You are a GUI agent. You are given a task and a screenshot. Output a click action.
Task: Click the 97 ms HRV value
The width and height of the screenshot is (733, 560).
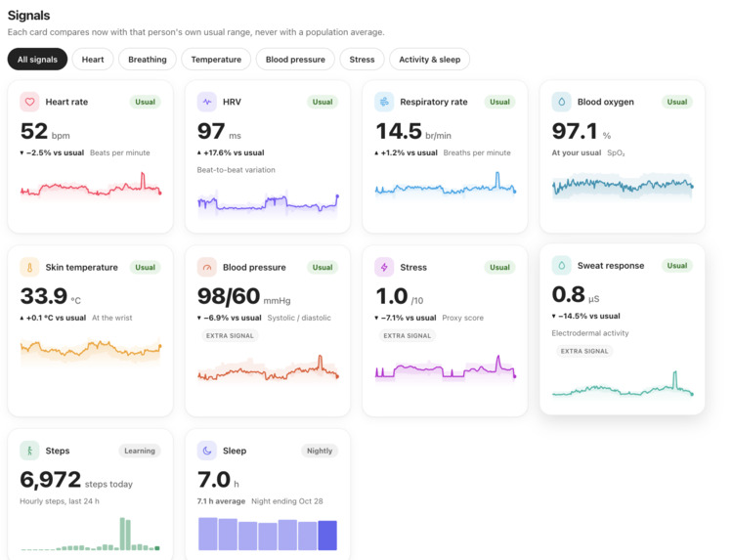[219, 131]
